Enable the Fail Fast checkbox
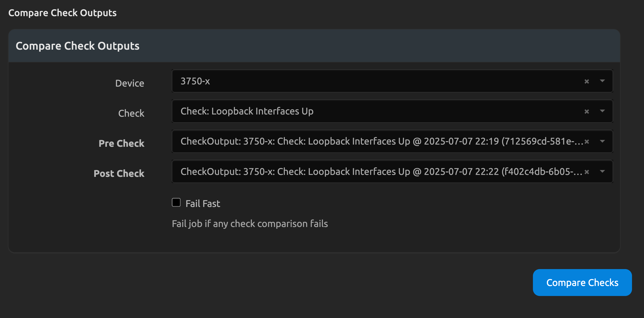The image size is (644, 318). (x=176, y=203)
